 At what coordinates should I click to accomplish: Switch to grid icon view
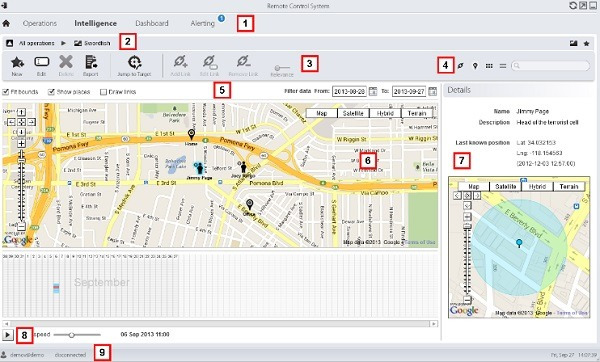(x=489, y=66)
